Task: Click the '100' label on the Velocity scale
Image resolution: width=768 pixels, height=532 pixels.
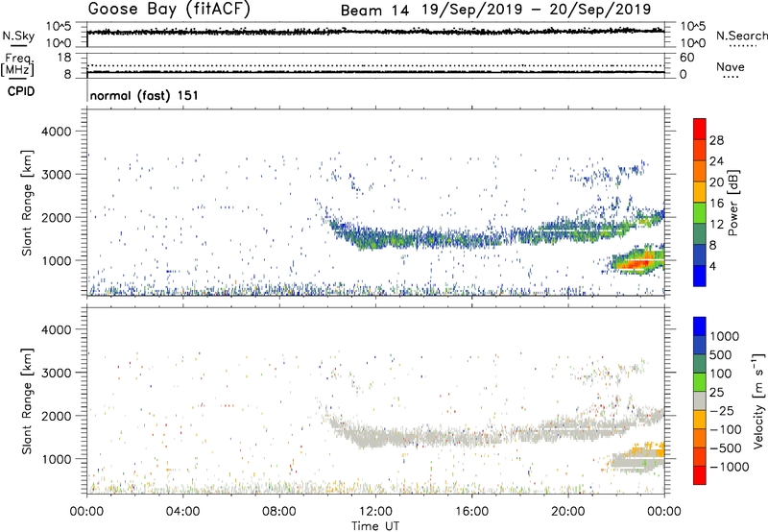Action: pos(721,374)
